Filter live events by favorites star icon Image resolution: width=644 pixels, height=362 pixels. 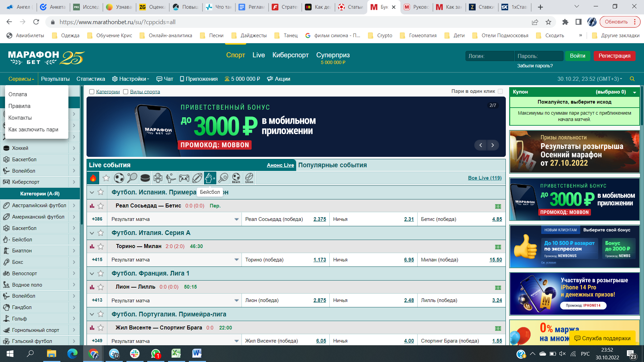tap(106, 178)
